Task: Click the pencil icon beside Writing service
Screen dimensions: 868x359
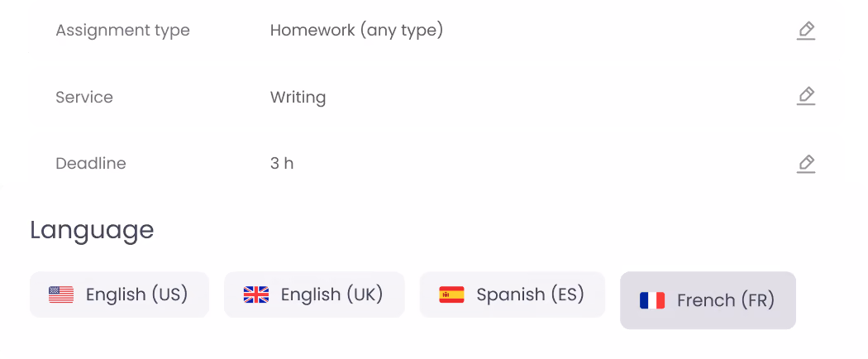Action: coord(806,97)
